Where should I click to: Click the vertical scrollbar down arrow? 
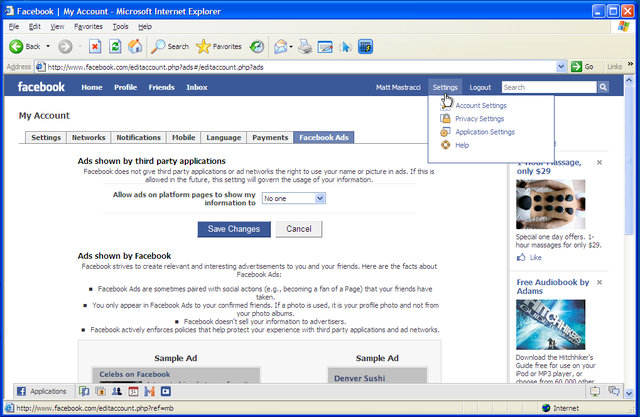tap(629, 393)
